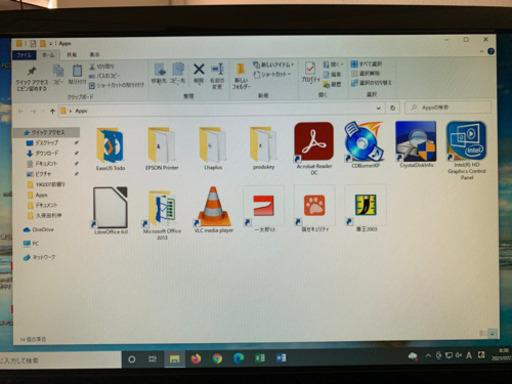This screenshot has width=512, height=384.
Task: Click the History (履歴) ribbon item
Action: pyautogui.click(x=332, y=84)
